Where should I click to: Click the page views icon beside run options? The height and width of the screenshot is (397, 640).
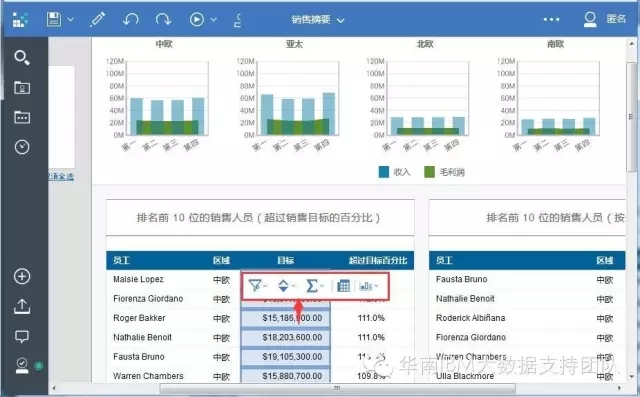pos(238,20)
